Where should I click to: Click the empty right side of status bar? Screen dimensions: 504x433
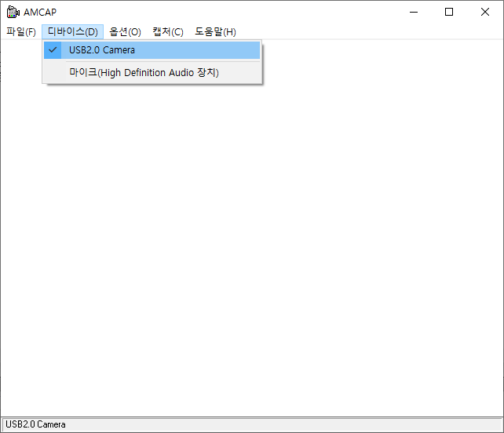coord(314,424)
